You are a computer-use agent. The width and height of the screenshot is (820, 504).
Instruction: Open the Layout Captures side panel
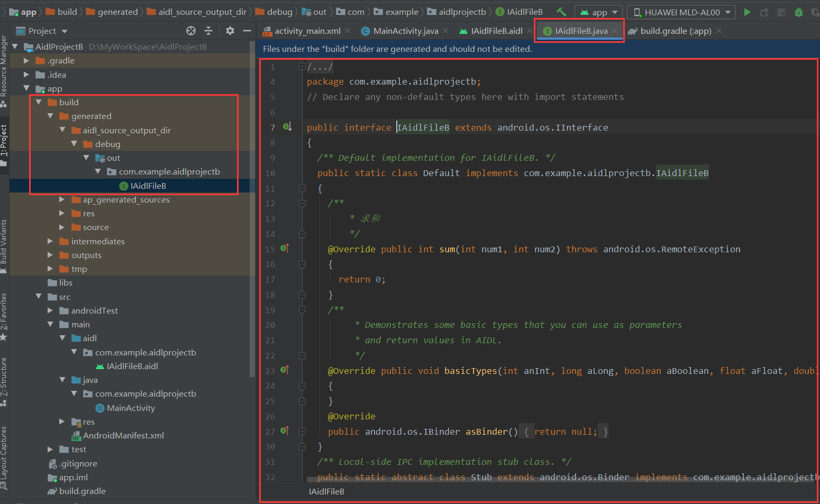point(4,457)
